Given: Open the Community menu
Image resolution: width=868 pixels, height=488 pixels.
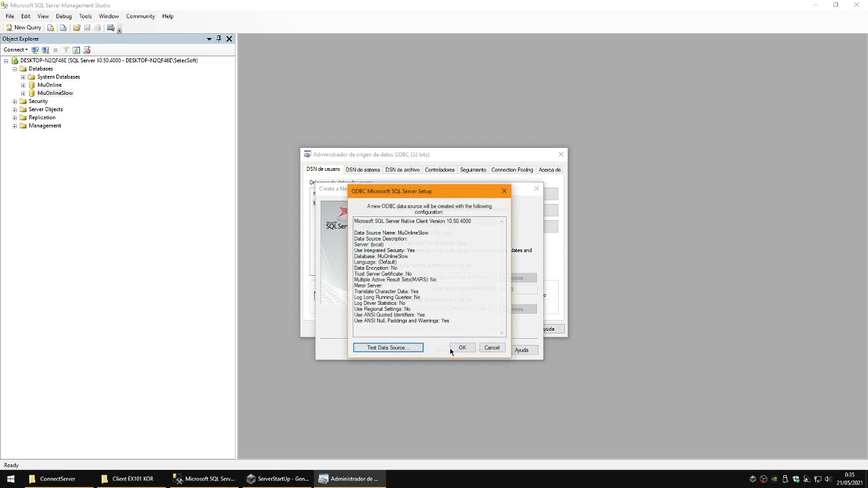Looking at the screenshot, I should 140,16.
